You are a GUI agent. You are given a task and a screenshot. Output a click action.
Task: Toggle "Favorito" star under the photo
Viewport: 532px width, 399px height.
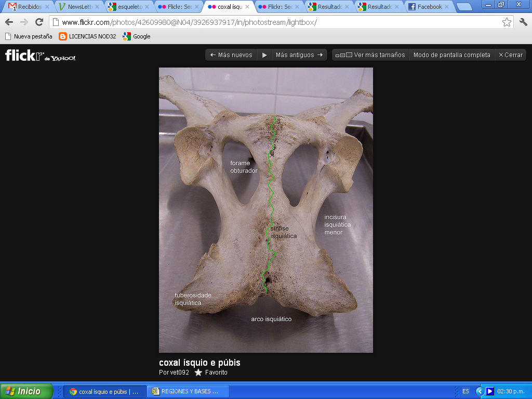tap(198, 373)
